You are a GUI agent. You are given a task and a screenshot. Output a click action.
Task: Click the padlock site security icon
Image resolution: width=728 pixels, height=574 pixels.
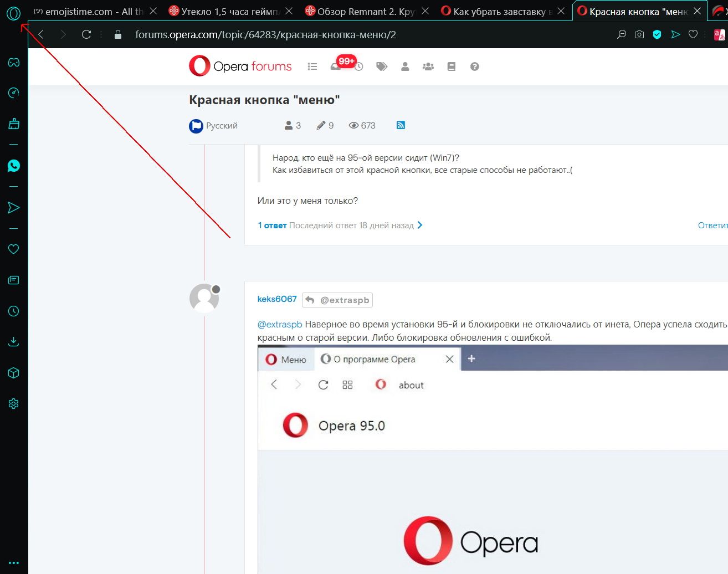tap(117, 34)
